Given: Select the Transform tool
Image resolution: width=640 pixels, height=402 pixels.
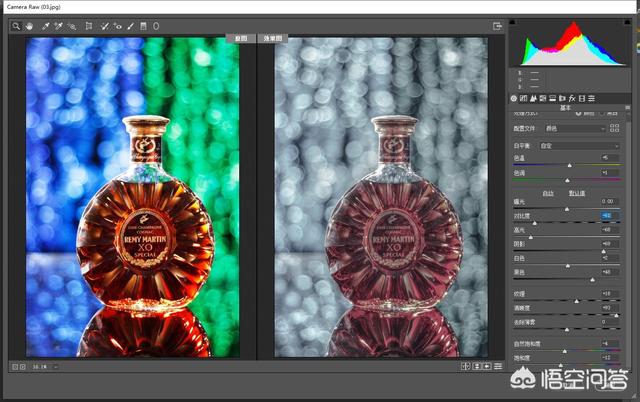Looking at the screenshot, I should (x=89, y=26).
